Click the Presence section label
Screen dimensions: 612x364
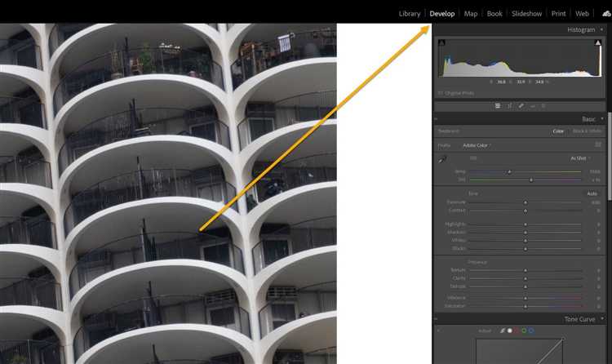(477, 262)
